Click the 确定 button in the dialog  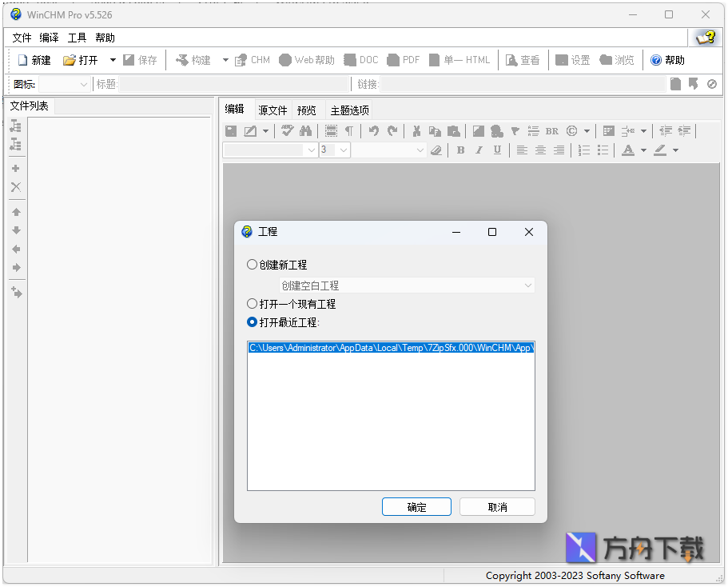[416, 506]
